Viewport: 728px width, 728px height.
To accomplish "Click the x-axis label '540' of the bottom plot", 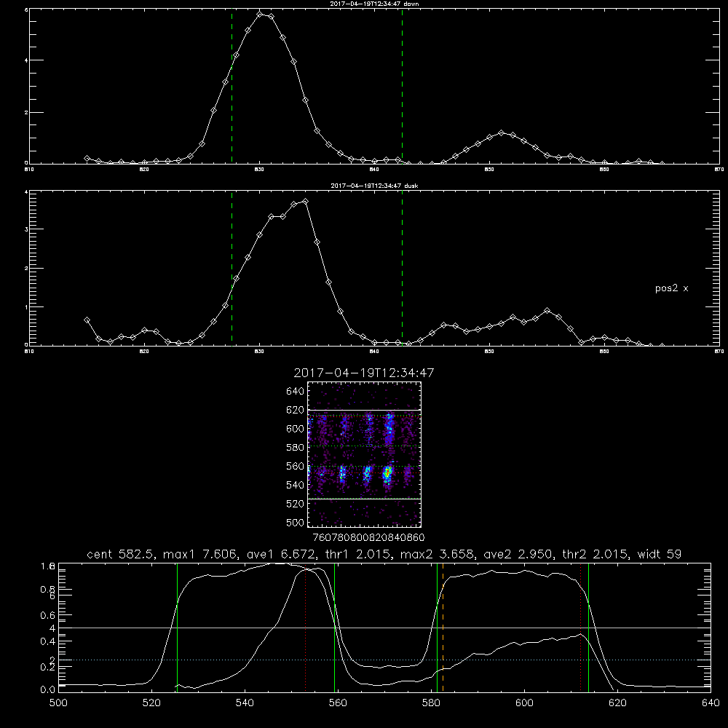I will (245, 703).
